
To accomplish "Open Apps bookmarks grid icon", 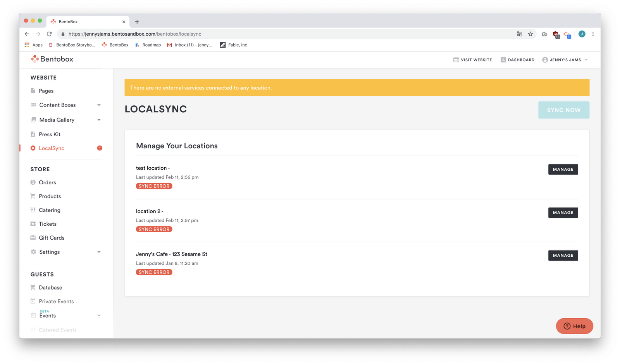I will coord(27,45).
